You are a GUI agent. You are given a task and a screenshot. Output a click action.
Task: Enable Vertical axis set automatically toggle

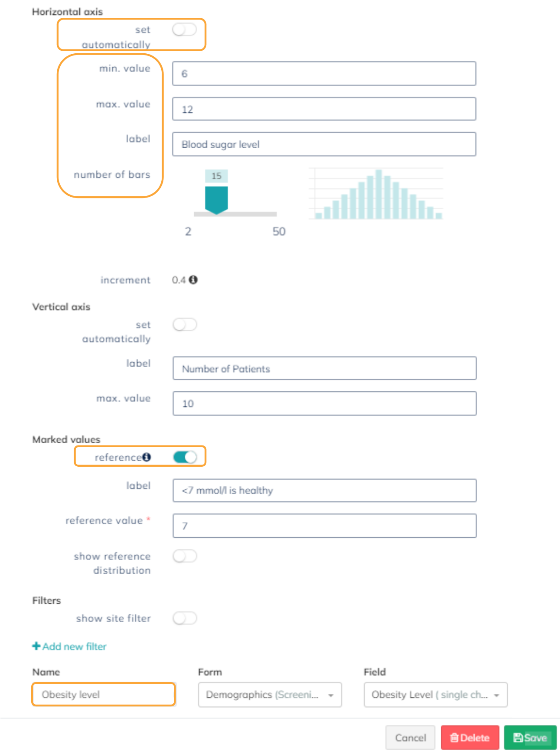click(x=185, y=325)
